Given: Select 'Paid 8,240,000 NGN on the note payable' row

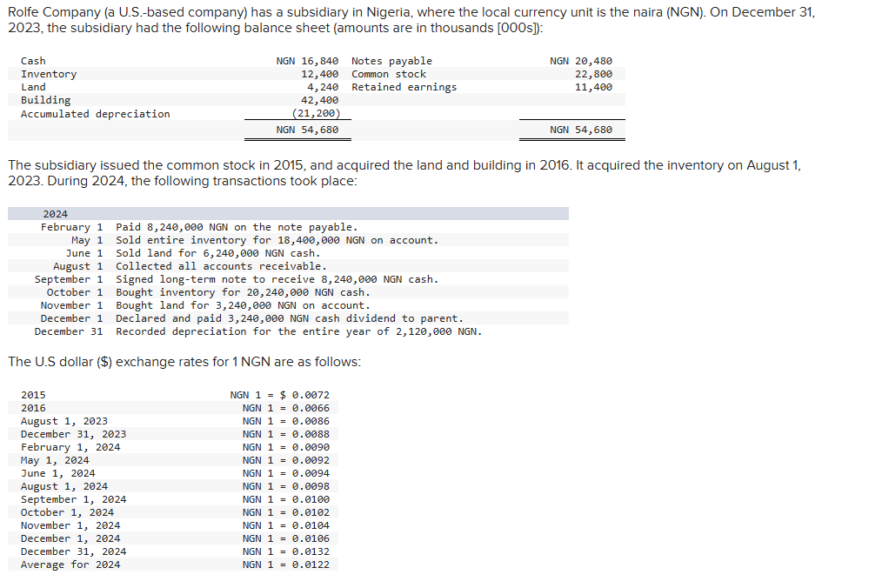Looking at the screenshot, I should tap(237, 227).
